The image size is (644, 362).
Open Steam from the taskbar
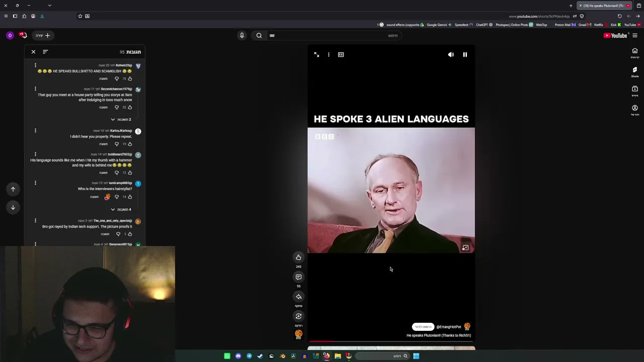point(260,356)
